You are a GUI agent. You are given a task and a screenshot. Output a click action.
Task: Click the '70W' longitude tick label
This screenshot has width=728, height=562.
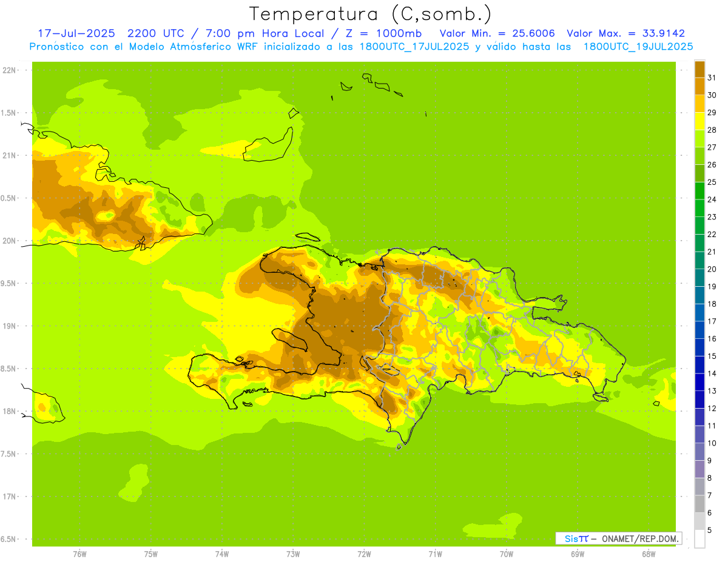pyautogui.click(x=507, y=554)
